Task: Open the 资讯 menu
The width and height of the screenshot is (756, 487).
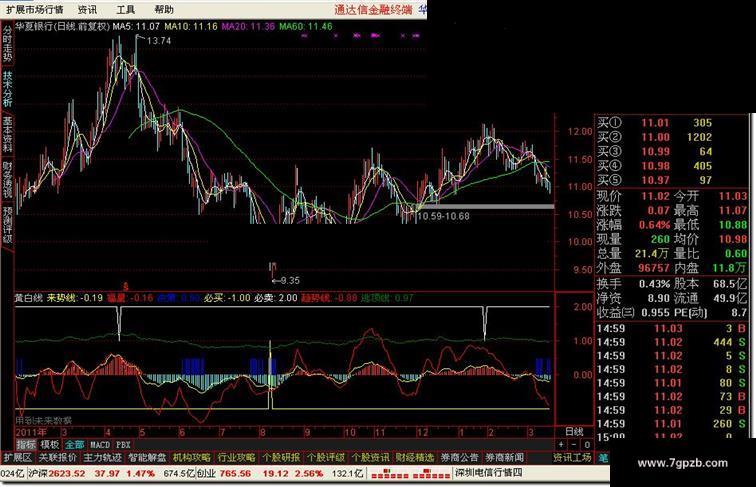Action: tap(87, 9)
